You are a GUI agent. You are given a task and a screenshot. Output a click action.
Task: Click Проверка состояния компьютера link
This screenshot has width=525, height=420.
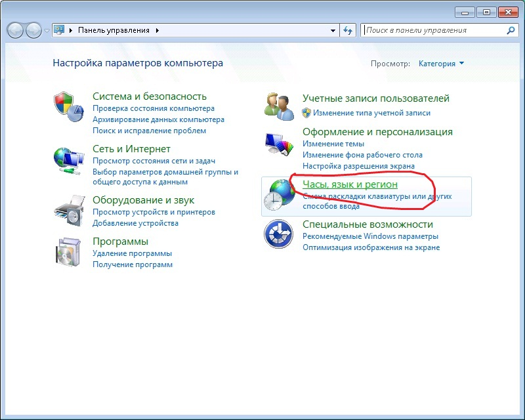coord(154,108)
